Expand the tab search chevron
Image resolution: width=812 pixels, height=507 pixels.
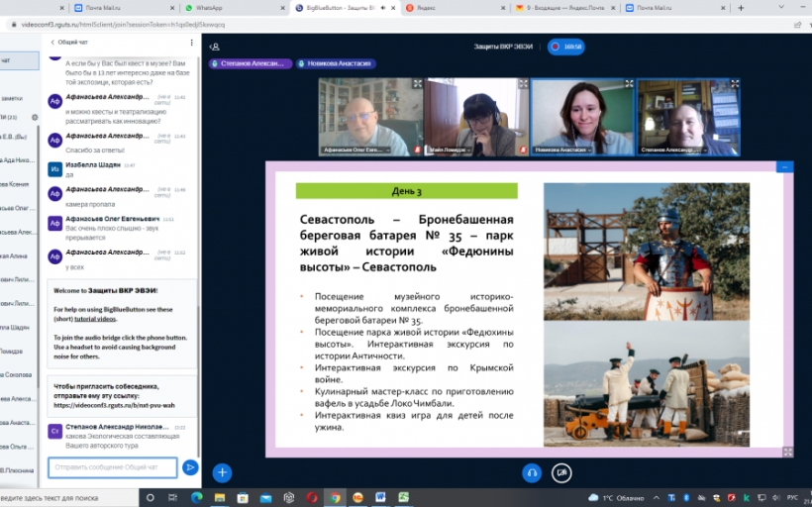781,7
